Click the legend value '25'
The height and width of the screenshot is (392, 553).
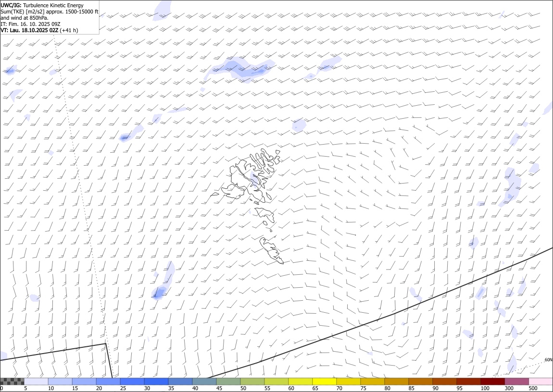pyautogui.click(x=123, y=388)
